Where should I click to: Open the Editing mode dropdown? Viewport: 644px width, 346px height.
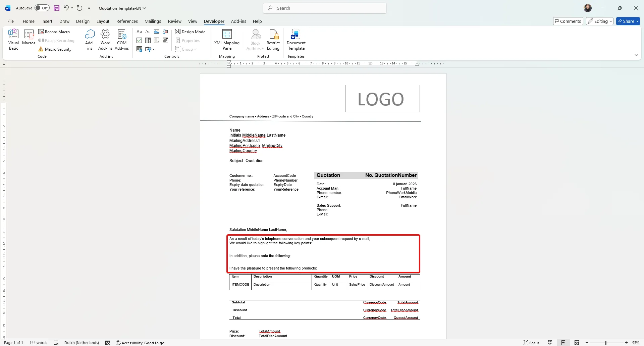(x=600, y=21)
